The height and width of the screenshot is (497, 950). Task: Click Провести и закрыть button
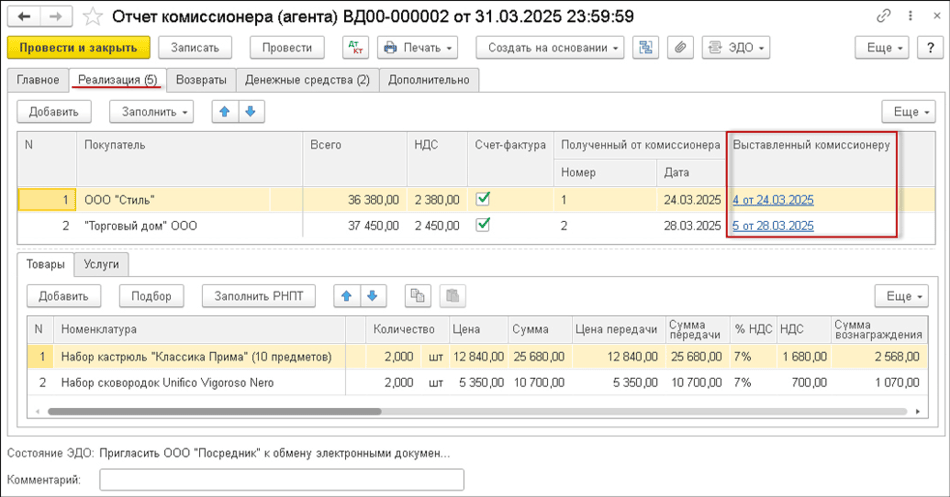[78, 48]
